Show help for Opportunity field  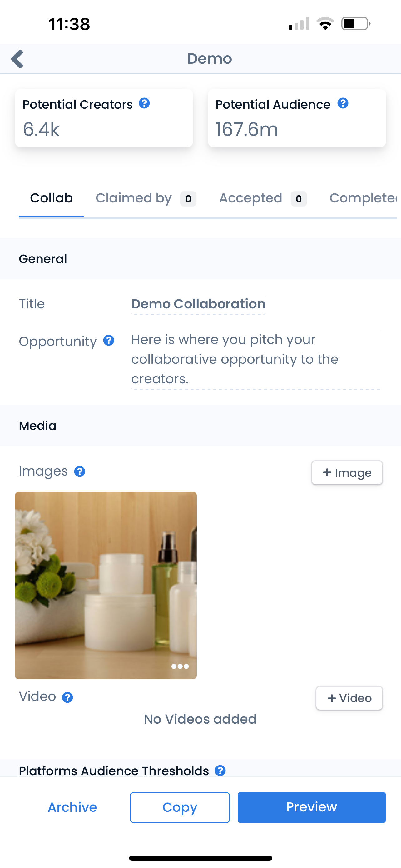pyautogui.click(x=109, y=341)
